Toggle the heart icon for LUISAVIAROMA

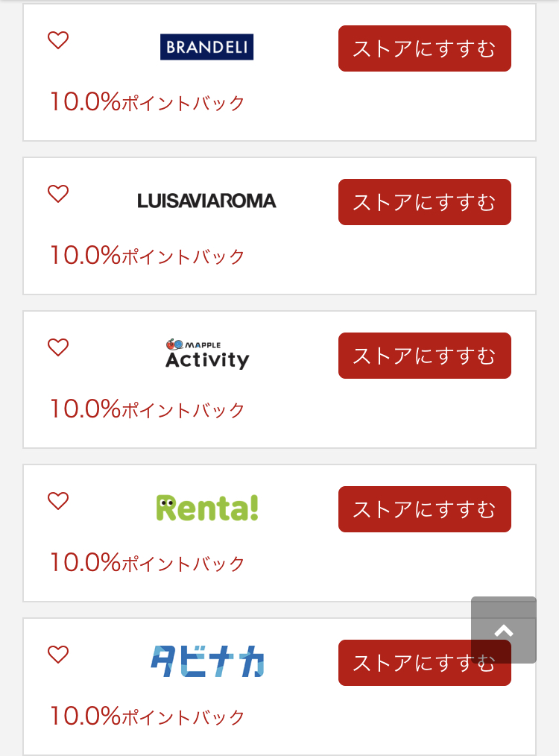58,194
